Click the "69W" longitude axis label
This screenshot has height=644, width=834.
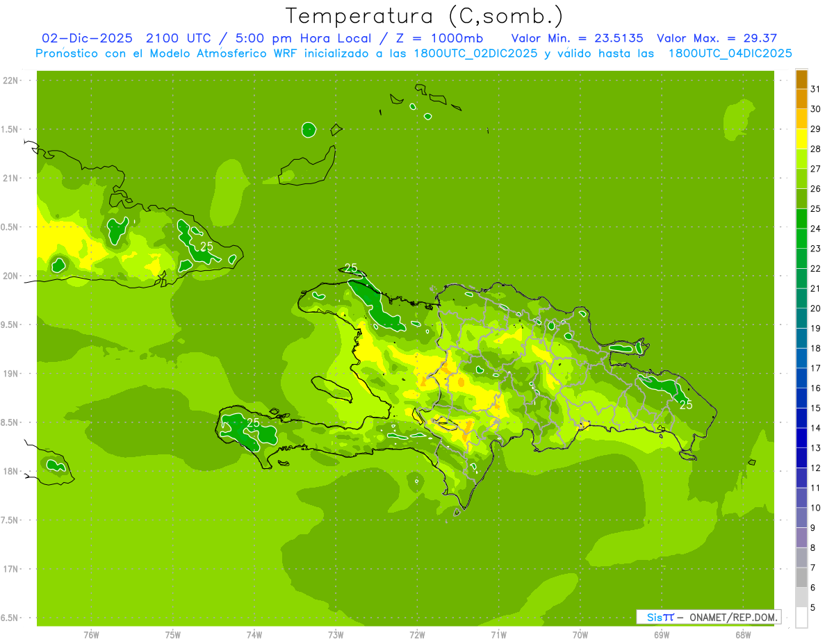pos(662,635)
